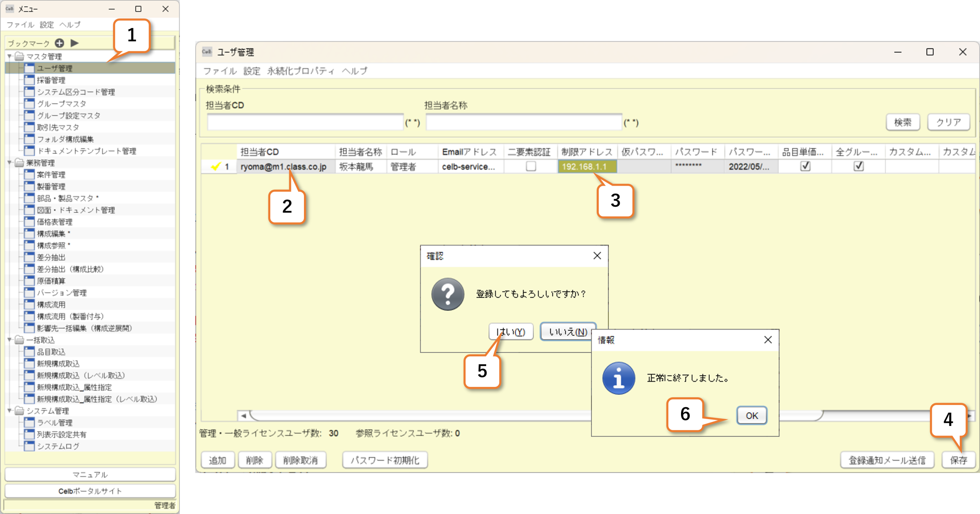Click the 担当者CD search input field
This screenshot has width=980, height=514.
coord(305,122)
